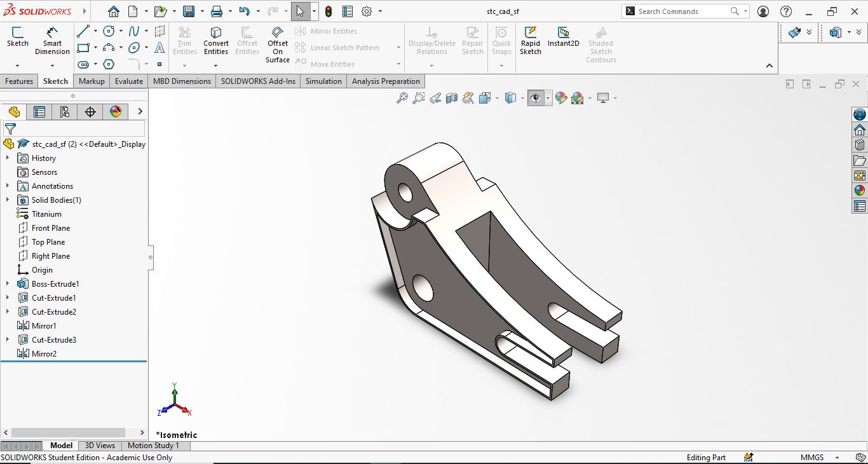Image resolution: width=868 pixels, height=464 pixels.
Task: Open View Settings monitor dropdown
Action: (x=603, y=98)
